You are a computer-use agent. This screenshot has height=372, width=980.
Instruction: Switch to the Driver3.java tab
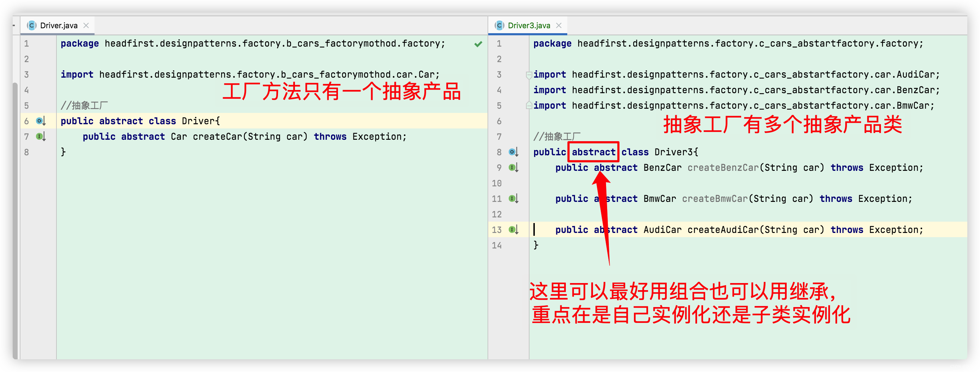point(528,25)
